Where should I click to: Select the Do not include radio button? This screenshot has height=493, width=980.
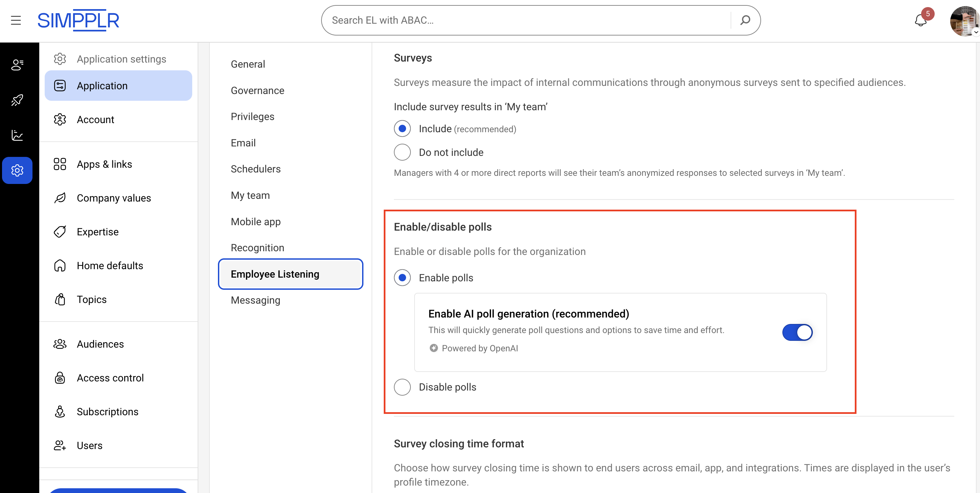402,152
